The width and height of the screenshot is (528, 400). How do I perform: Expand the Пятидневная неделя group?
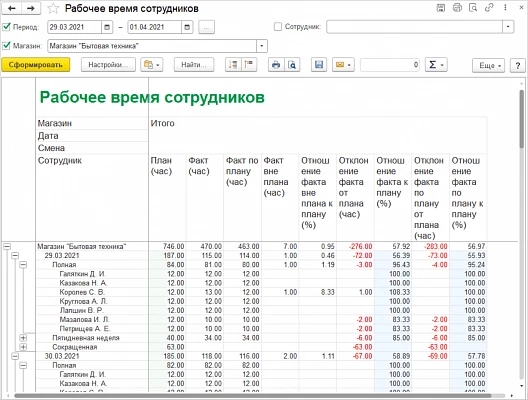pyautogui.click(x=23, y=338)
